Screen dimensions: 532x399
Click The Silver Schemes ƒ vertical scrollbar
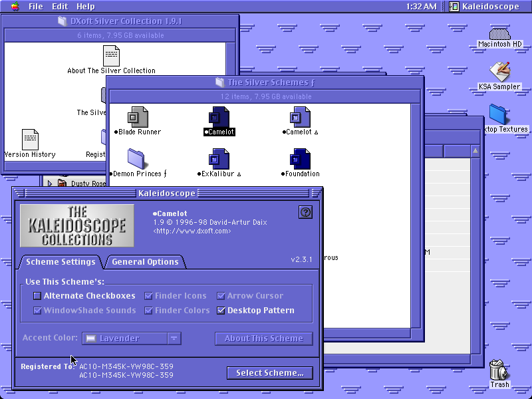coord(415,215)
